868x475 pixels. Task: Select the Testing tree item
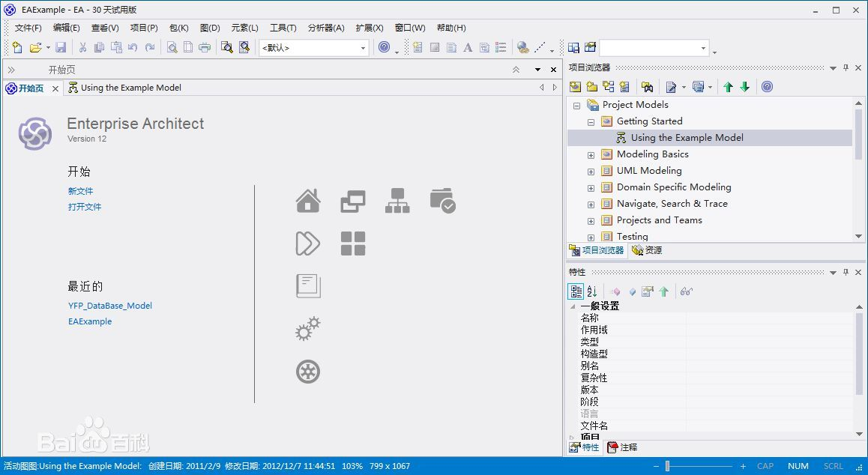click(x=632, y=237)
